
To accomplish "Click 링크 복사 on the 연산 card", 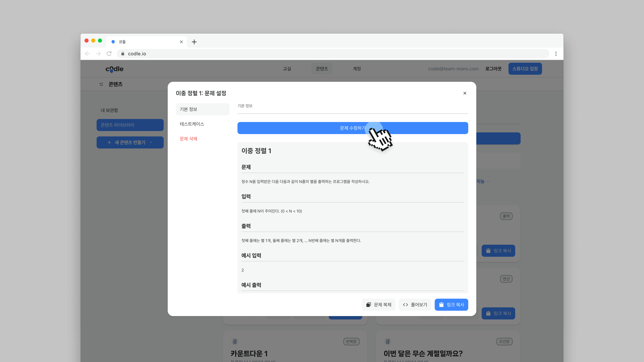I will pos(498,313).
